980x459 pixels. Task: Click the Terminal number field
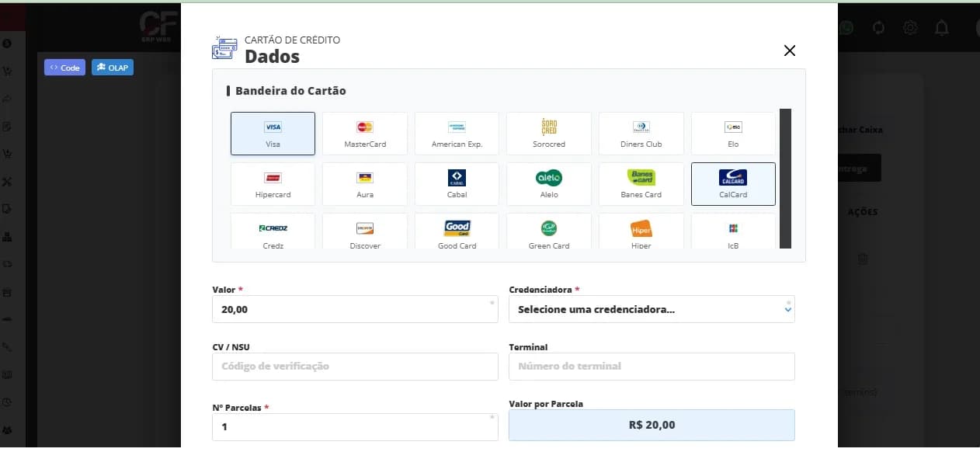pos(652,367)
